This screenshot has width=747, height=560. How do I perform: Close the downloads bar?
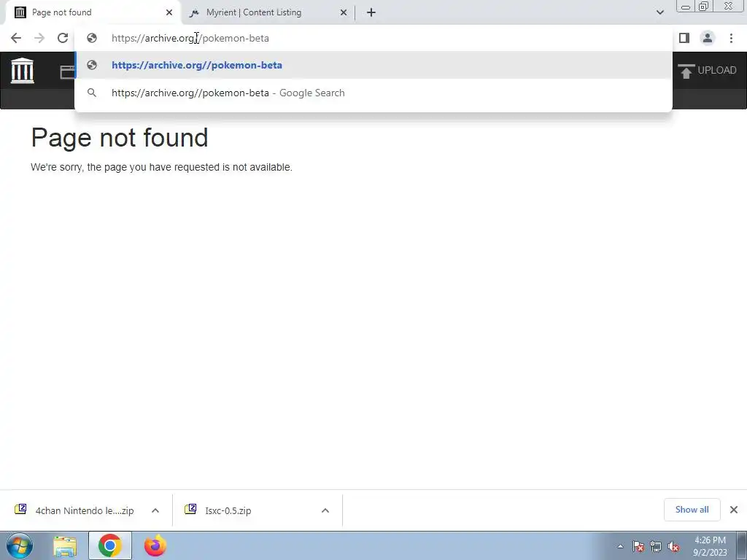coord(734,510)
